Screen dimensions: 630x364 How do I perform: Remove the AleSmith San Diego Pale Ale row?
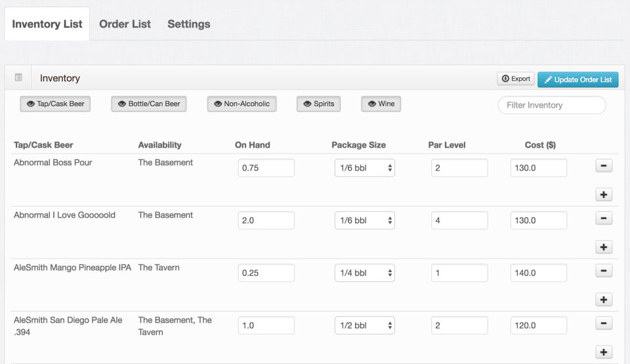click(x=604, y=323)
